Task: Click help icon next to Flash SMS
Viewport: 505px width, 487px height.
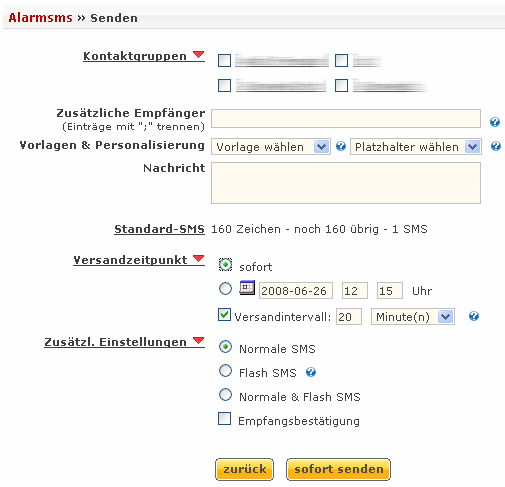Action: (311, 372)
